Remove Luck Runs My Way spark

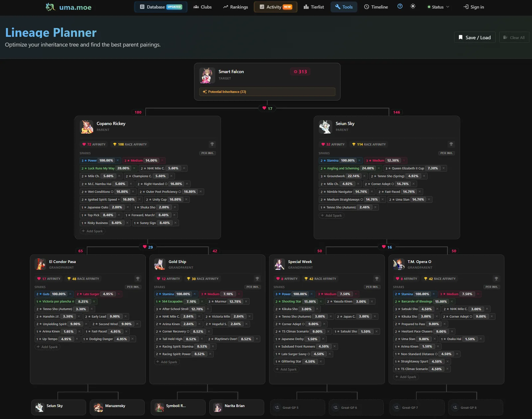134,168
